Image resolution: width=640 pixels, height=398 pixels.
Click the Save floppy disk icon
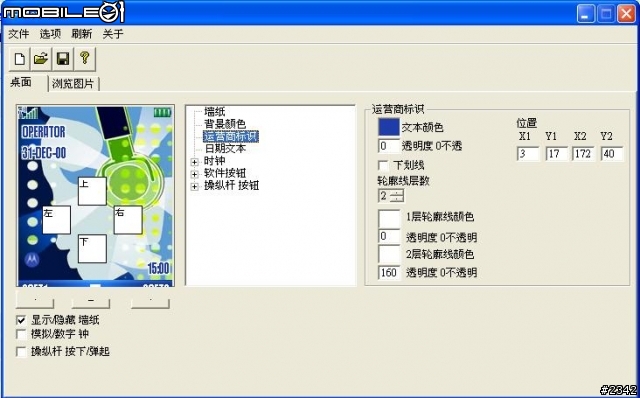tap(63, 59)
